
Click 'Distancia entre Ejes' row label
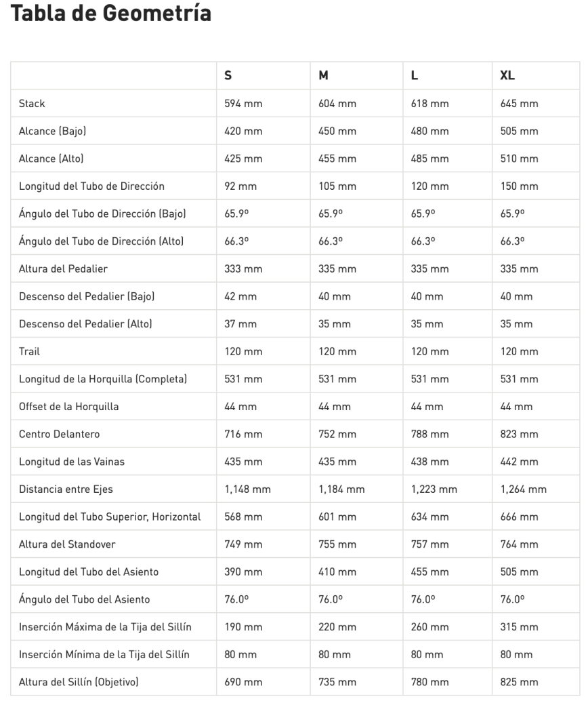click(66, 489)
